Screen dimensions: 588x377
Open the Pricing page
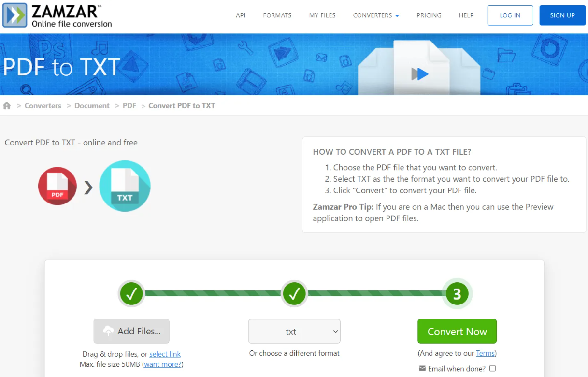(429, 15)
